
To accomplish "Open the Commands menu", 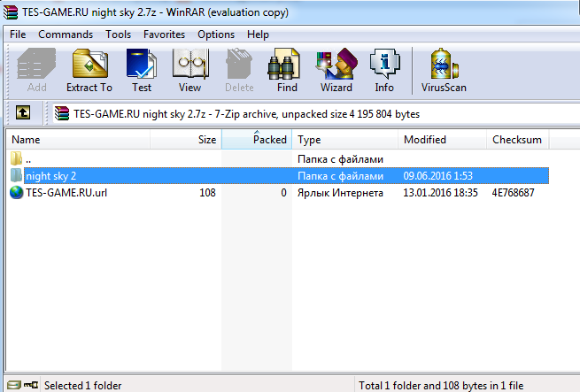I will [66, 35].
